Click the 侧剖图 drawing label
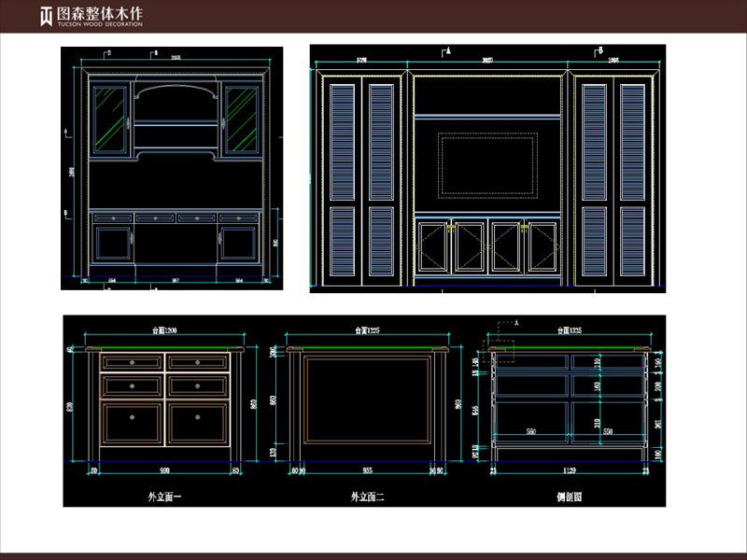 click(569, 497)
